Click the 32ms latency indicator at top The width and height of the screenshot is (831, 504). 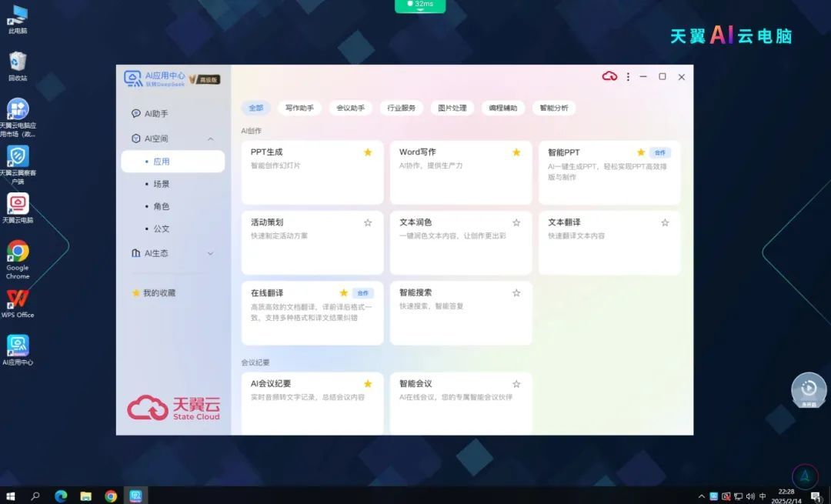[x=420, y=5]
